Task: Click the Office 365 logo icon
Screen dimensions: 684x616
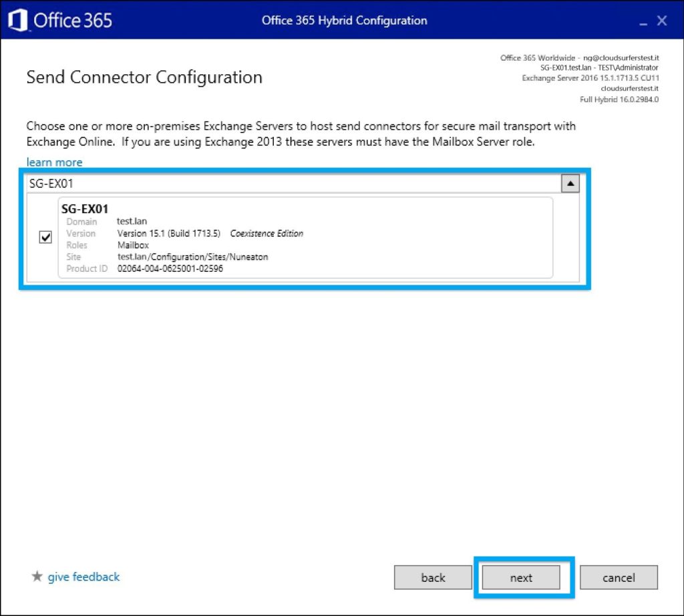Action: 18,21
